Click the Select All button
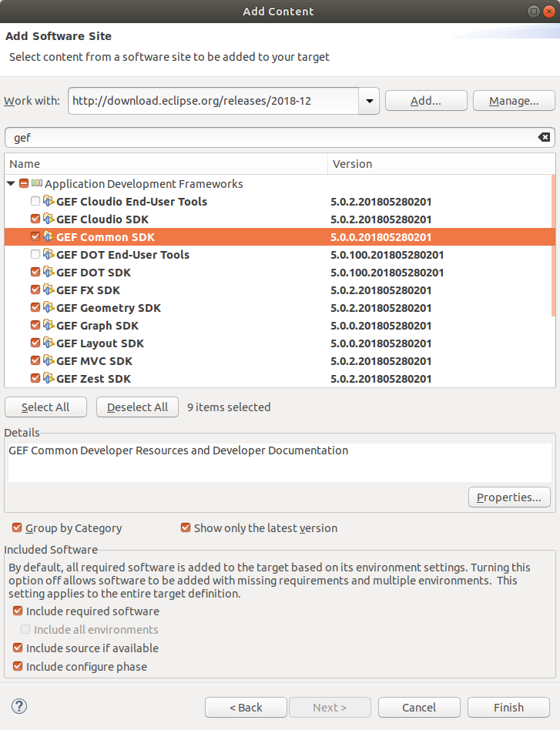The image size is (560, 730). (x=45, y=407)
